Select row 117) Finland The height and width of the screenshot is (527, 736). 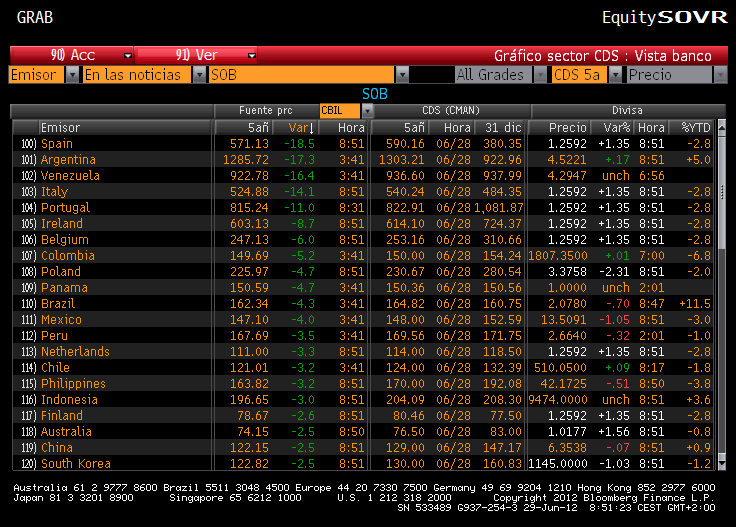[362, 415]
